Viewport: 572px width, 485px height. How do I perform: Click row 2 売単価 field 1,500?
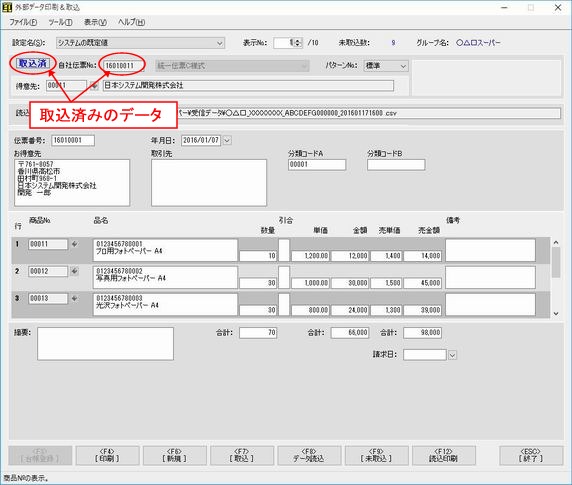[x=386, y=283]
